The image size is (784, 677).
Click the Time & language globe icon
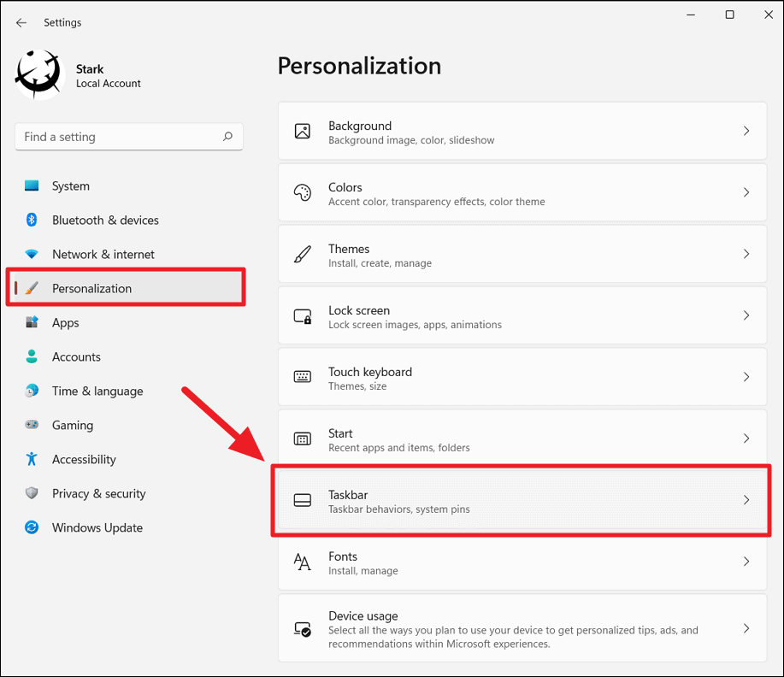32,391
